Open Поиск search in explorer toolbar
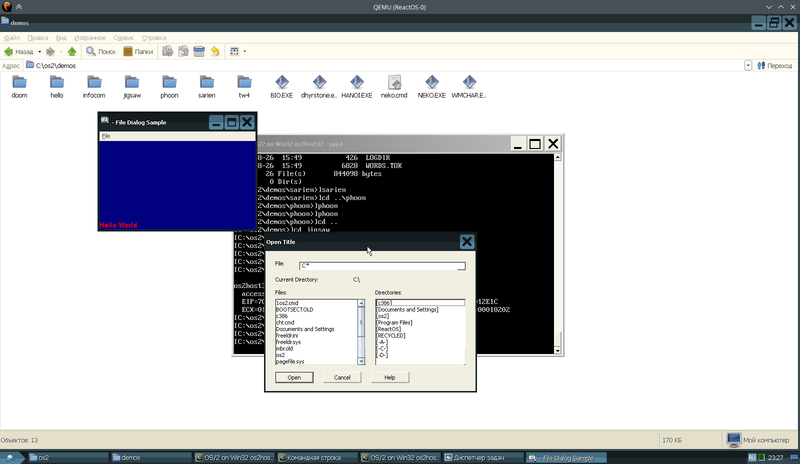This screenshot has width=800, height=464. (x=101, y=51)
